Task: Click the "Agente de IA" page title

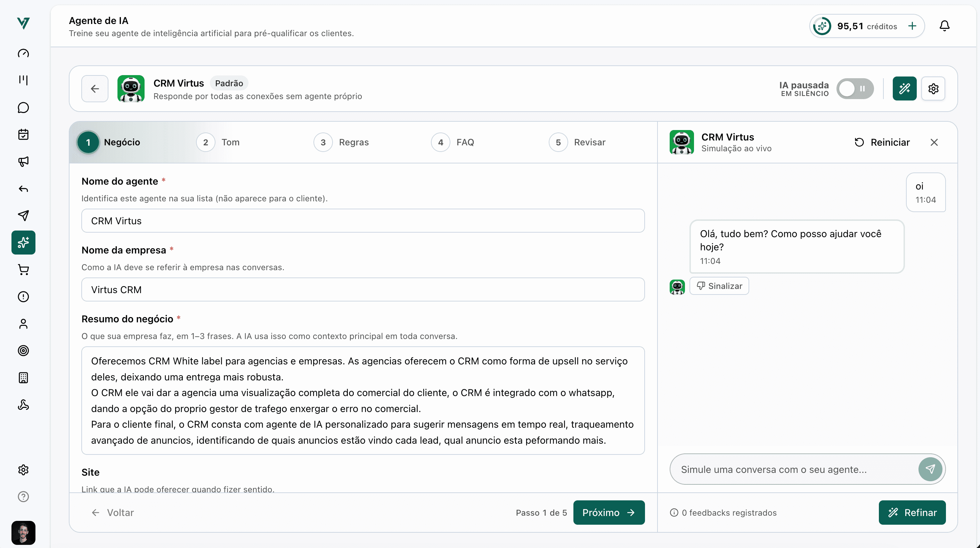Action: 99,21
